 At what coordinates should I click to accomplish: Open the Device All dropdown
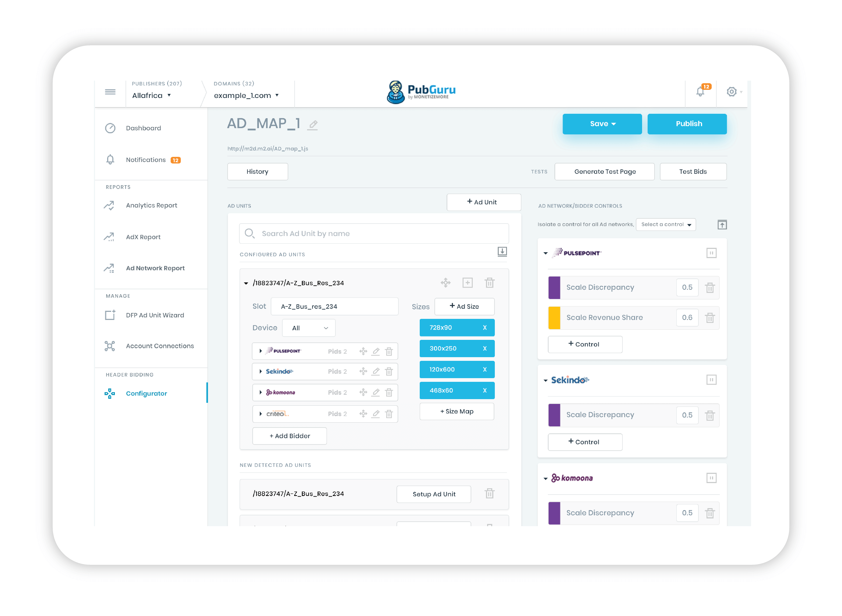pos(309,328)
